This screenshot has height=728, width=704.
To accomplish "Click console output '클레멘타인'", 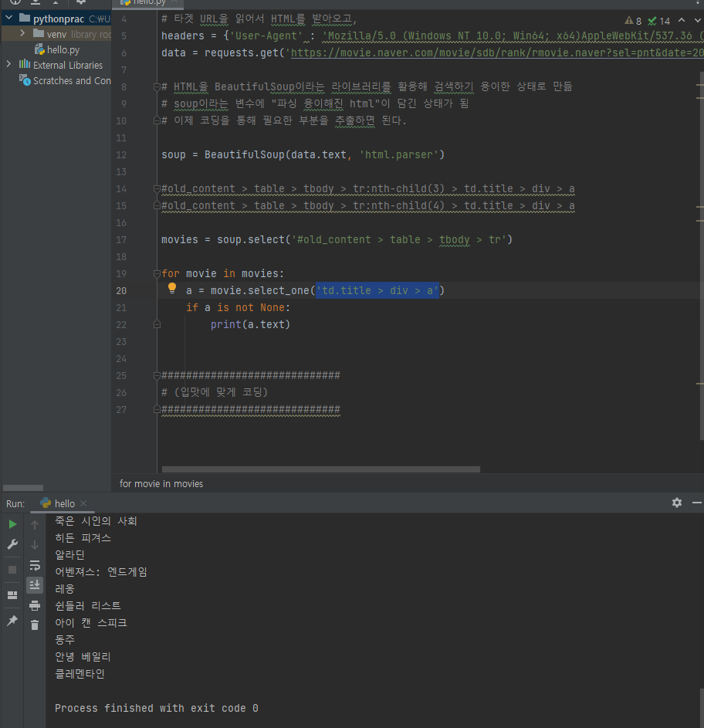I will point(80,674).
